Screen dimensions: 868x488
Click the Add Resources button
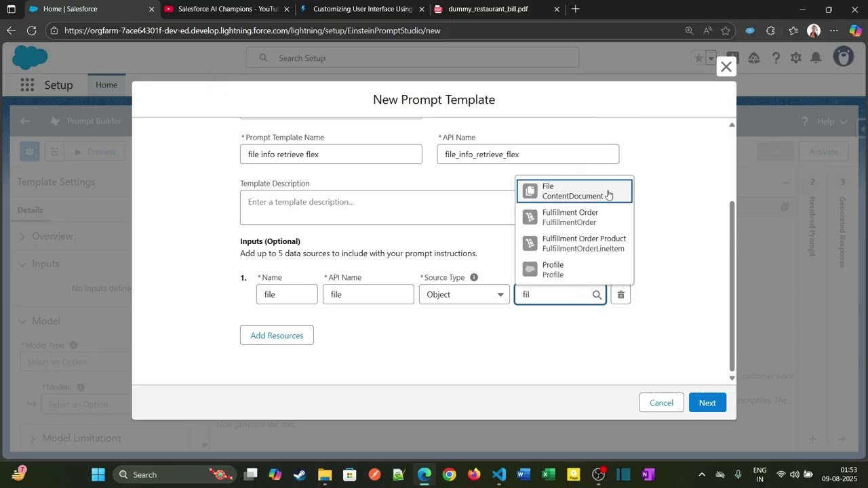pyautogui.click(x=277, y=335)
